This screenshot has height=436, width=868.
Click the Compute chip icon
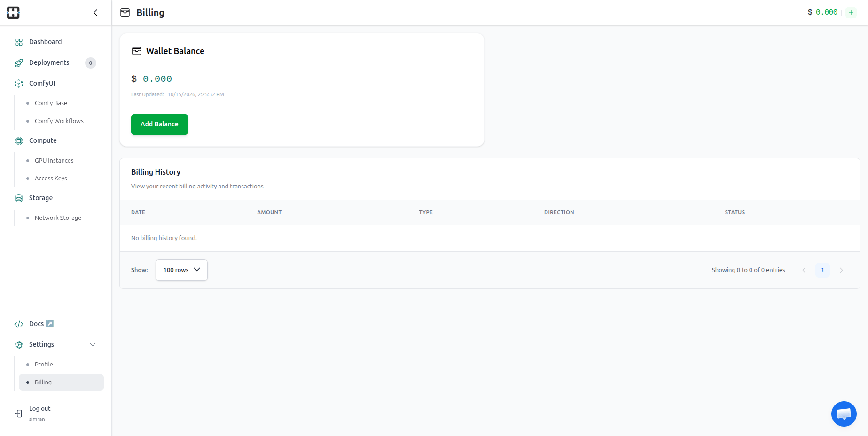tap(19, 141)
